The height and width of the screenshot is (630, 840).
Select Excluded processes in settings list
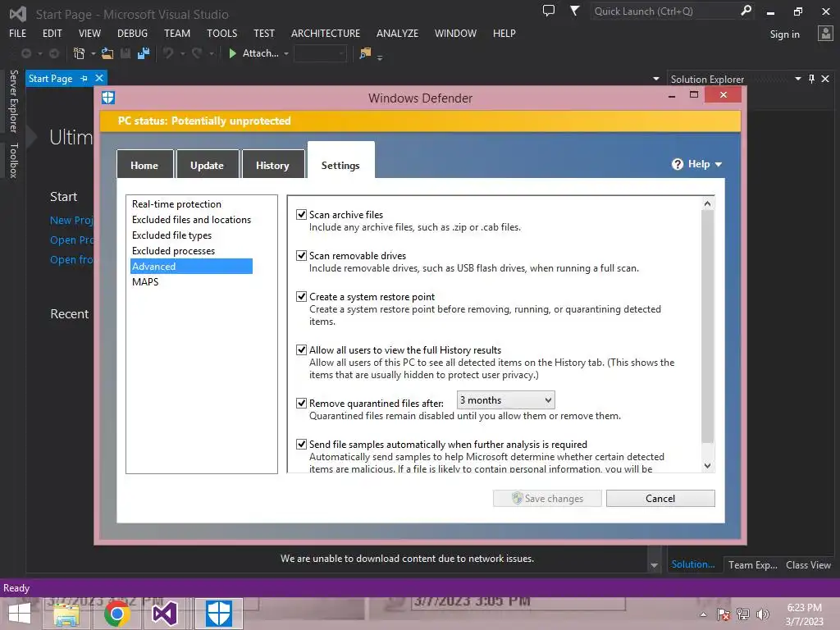(x=174, y=251)
